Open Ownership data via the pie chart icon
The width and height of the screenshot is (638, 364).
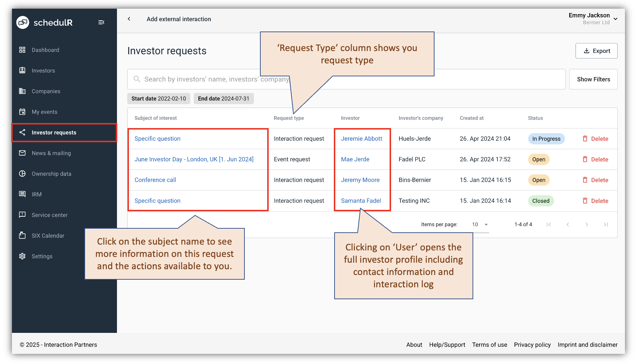22,174
